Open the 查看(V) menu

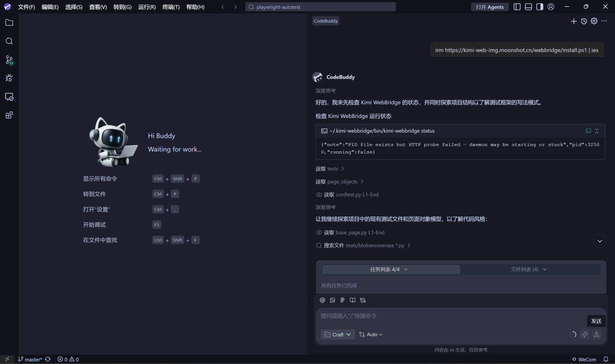[98, 7]
